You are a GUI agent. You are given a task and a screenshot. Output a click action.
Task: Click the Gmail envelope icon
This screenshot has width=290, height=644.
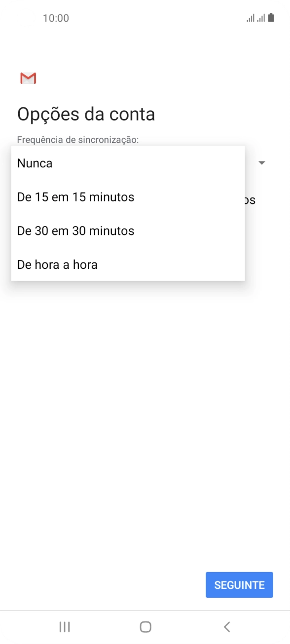click(28, 78)
